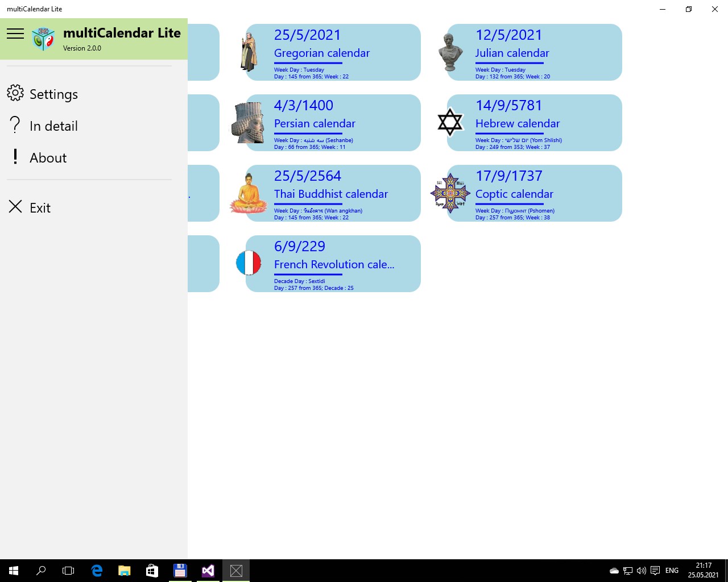The width and height of the screenshot is (728, 582).
Task: Open the Julian calendar link
Action: click(x=512, y=53)
